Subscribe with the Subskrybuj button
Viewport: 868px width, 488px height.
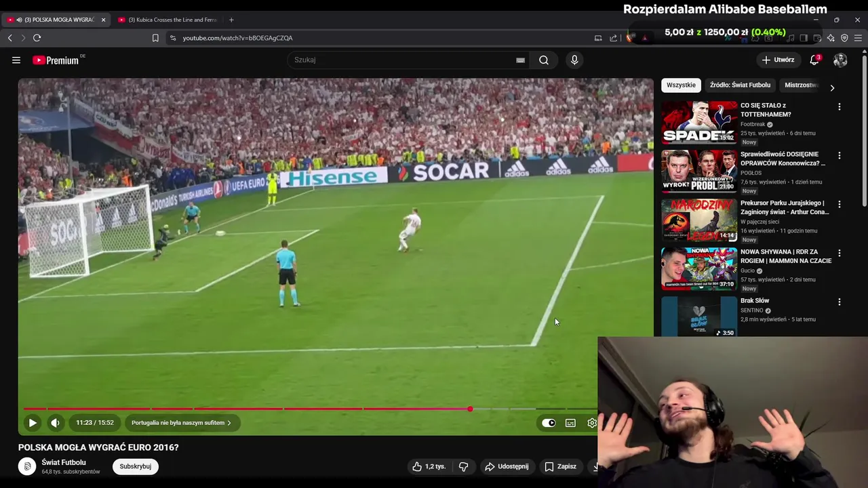pos(135,466)
